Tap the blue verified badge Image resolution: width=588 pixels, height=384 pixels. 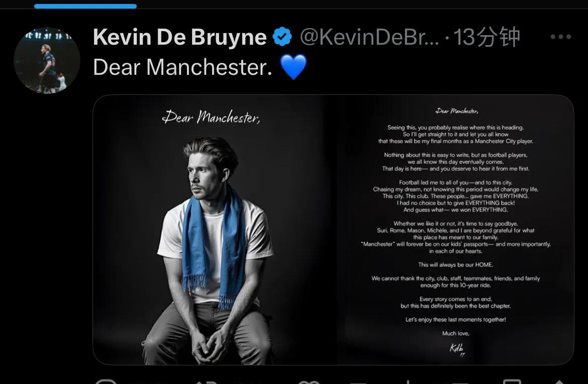[282, 37]
